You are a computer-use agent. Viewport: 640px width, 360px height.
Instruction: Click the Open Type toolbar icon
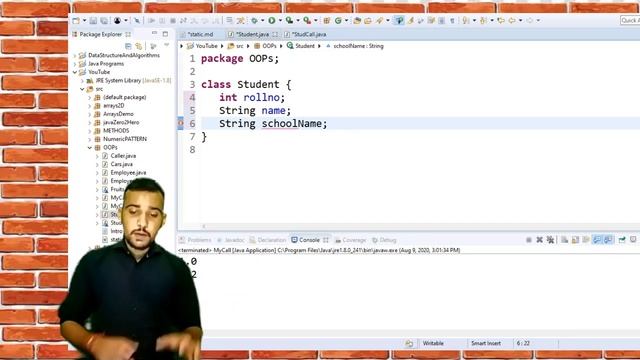357,20
